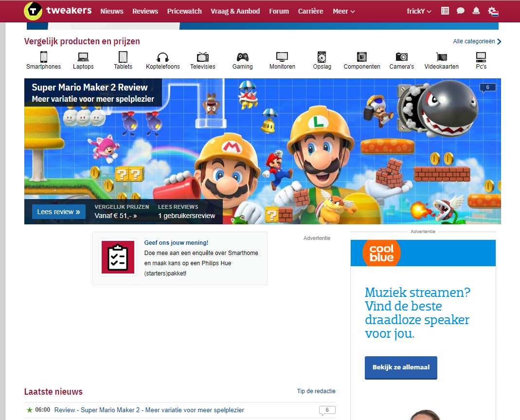The height and width of the screenshot is (420, 520).
Task: Open Super Mario Maker 2 review news link
Action: [149, 410]
